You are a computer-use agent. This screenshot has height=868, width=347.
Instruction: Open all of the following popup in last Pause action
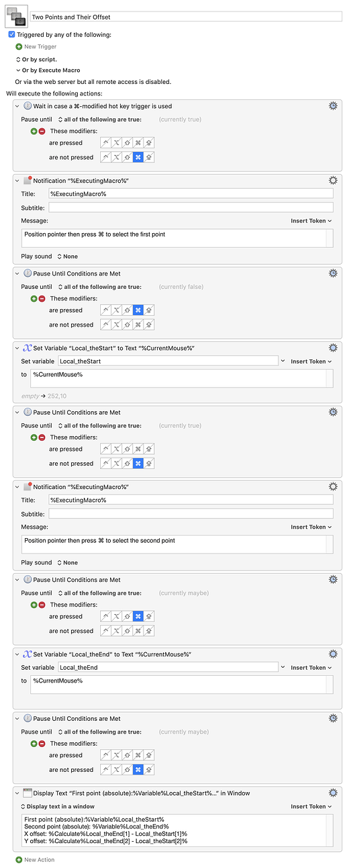(x=99, y=732)
